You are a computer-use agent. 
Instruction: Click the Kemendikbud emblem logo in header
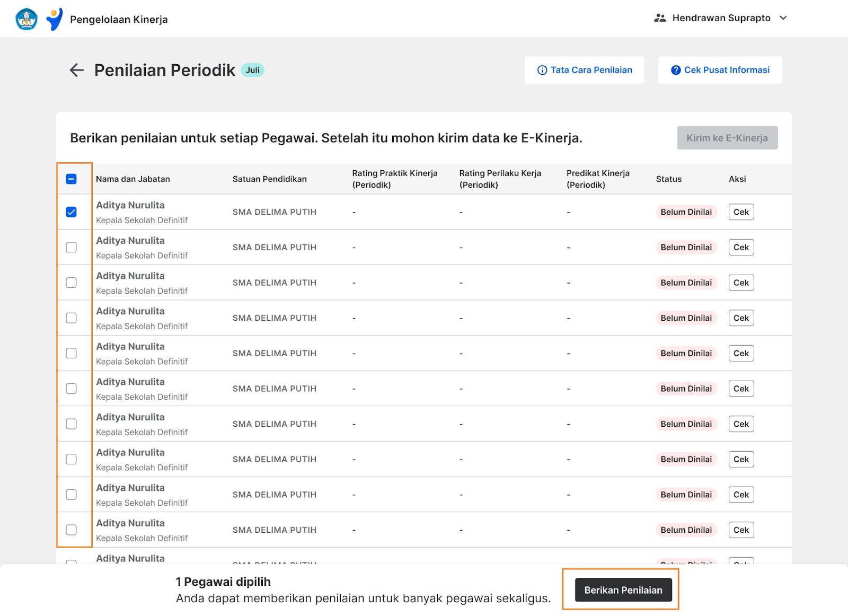click(x=26, y=19)
